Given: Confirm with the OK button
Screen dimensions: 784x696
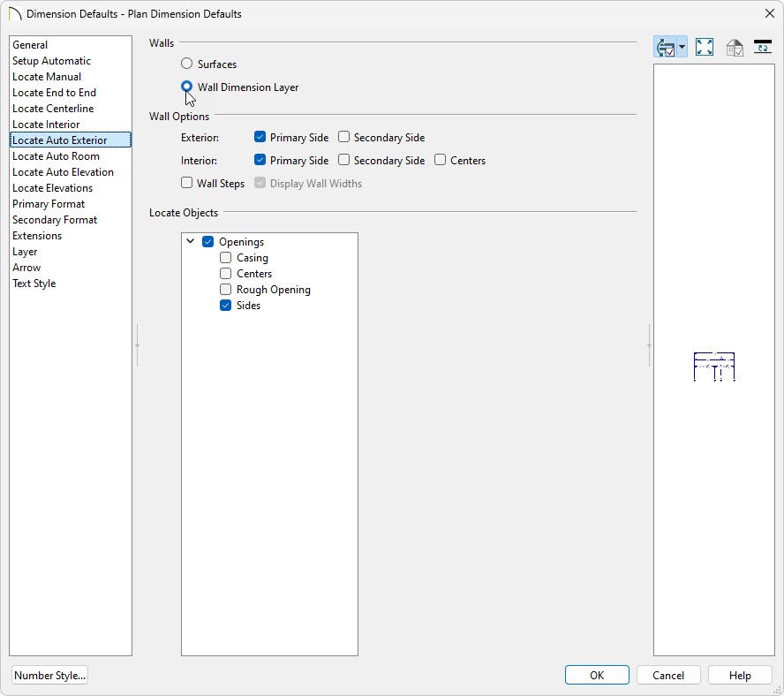Looking at the screenshot, I should pos(597,676).
